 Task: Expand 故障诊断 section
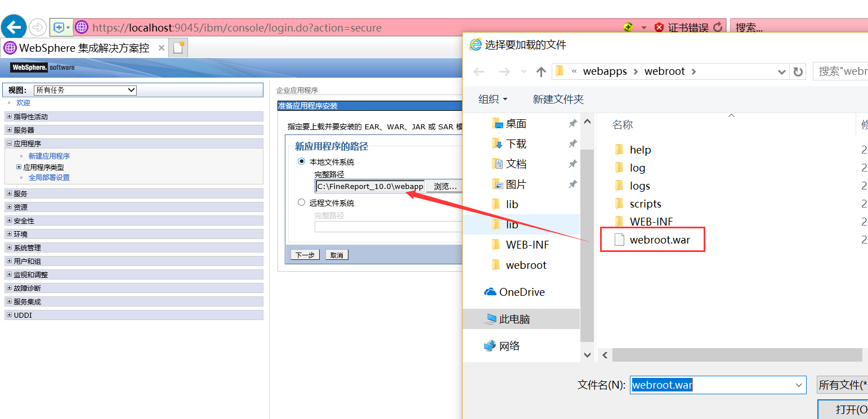[x=9, y=288]
